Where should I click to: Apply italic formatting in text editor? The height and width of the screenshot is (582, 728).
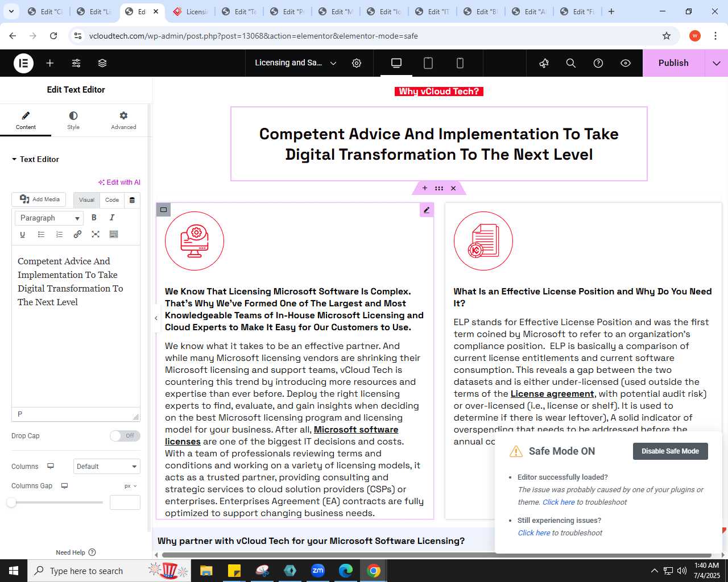pyautogui.click(x=112, y=218)
